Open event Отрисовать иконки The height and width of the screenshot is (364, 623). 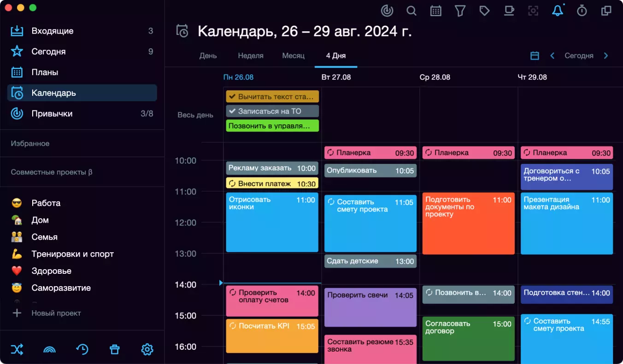tap(272, 222)
